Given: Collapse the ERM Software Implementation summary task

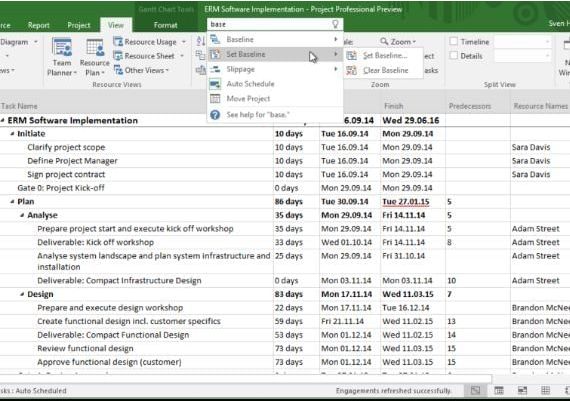Looking at the screenshot, I should click(3, 120).
